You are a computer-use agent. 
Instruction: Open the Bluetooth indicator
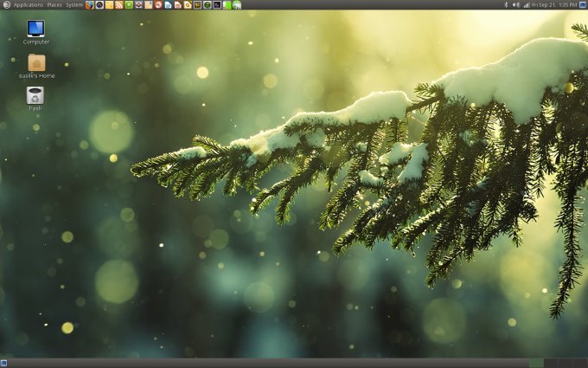506,5
